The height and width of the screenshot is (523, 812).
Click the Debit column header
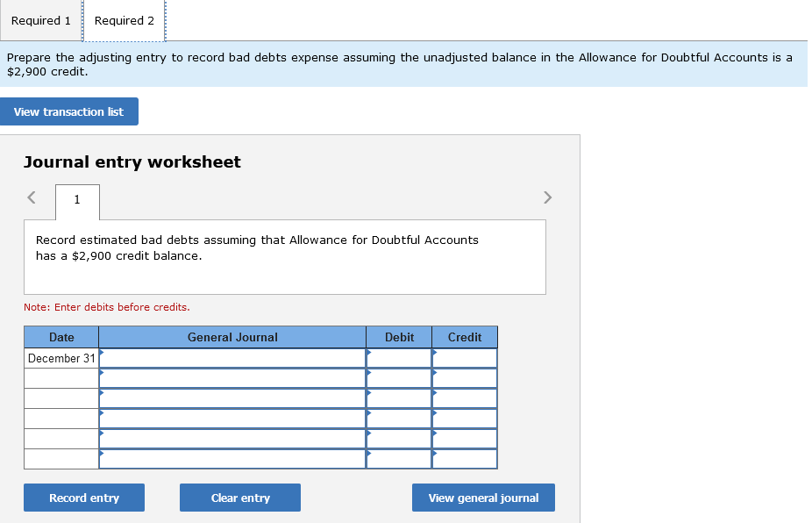click(x=399, y=337)
